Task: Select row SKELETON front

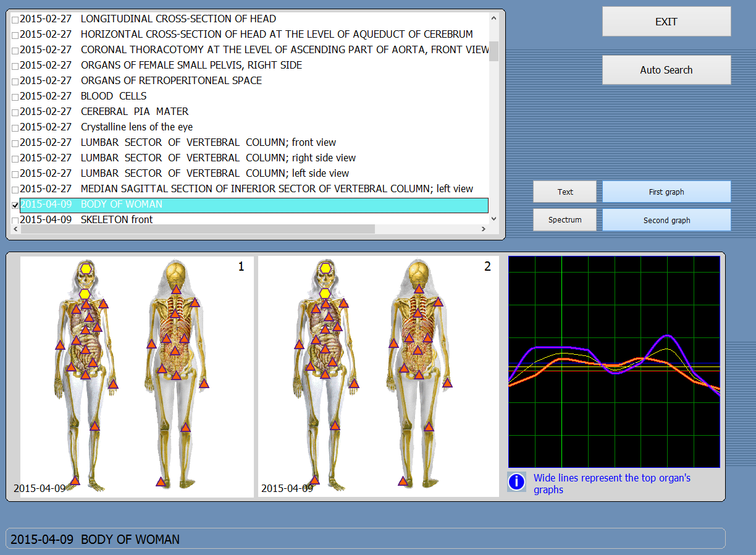Action: pyautogui.click(x=254, y=219)
